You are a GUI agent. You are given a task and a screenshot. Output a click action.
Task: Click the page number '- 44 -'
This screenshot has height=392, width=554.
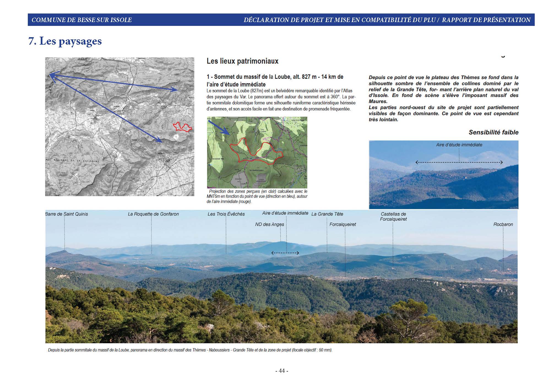[282, 371]
